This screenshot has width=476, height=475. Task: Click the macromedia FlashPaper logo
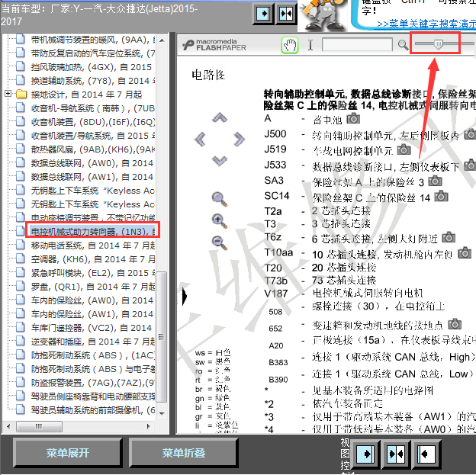tap(214, 45)
